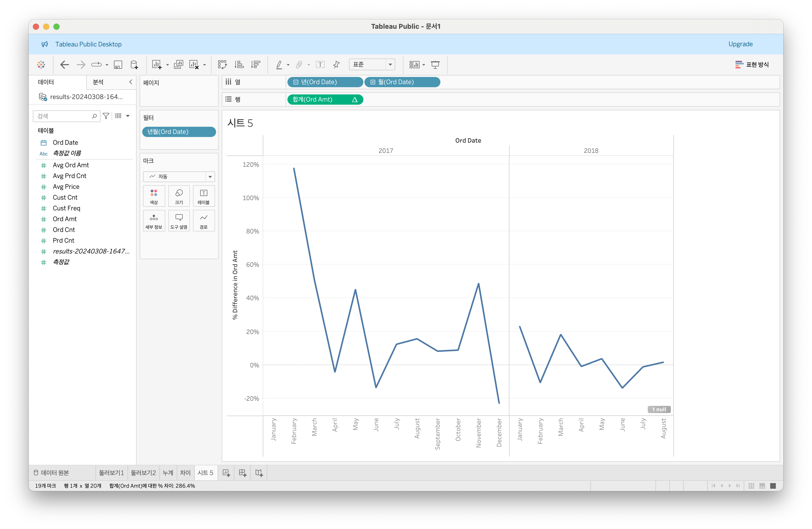Viewport: 812px width, 529px height.
Task: Toggle the Show Me panel
Action: (752, 64)
